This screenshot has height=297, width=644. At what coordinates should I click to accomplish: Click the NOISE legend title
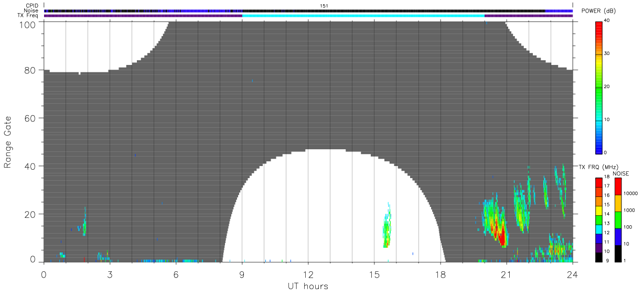pos(621,173)
